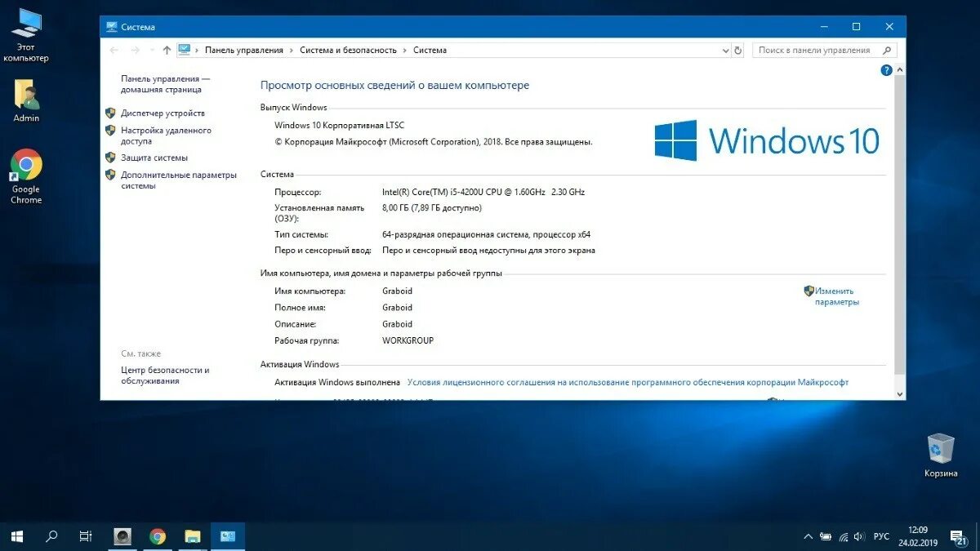The height and width of the screenshot is (551, 980).
Task: Click processor value Intel Core i5-4200U
Action: 483,192
